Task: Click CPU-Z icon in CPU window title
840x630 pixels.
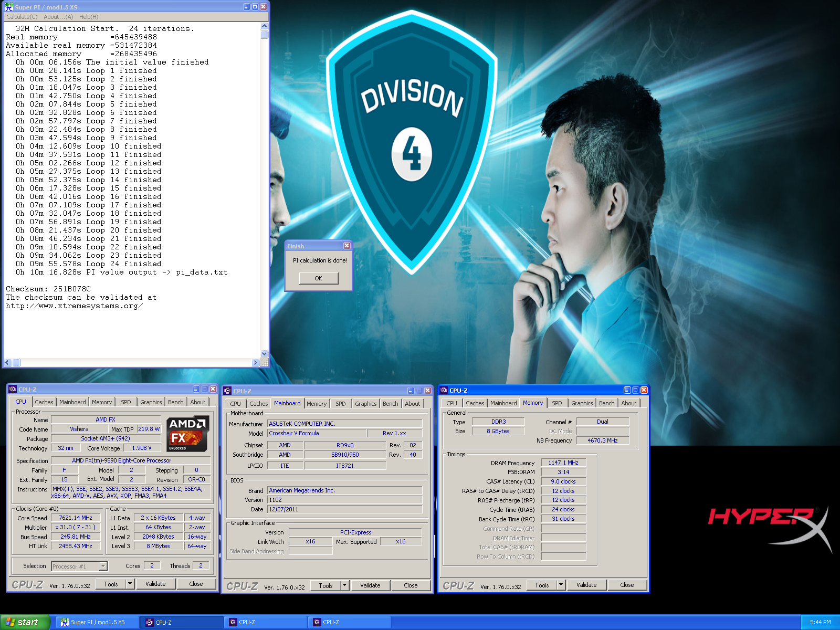Action: [x=13, y=389]
